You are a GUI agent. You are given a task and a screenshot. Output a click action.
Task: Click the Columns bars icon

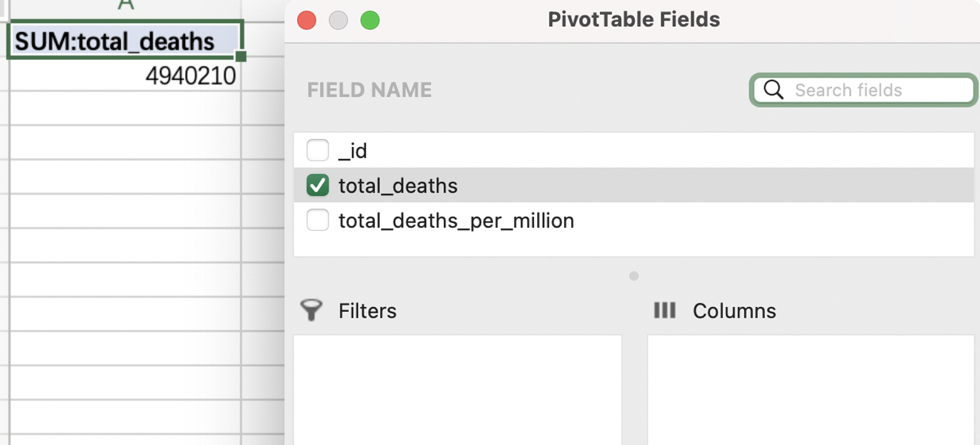(665, 310)
